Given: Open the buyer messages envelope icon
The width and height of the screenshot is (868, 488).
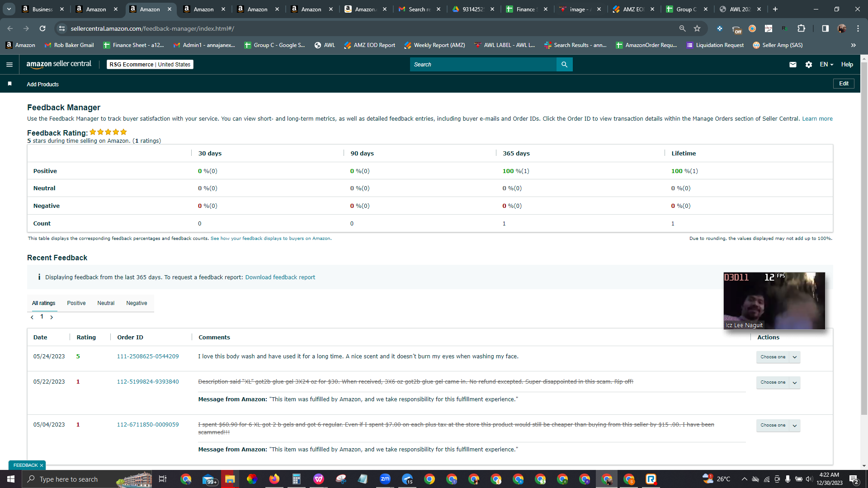Looking at the screenshot, I should tap(793, 65).
